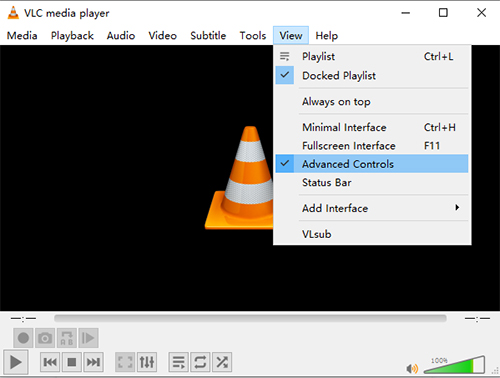Toggle A-B loop button
The width and height of the screenshot is (500, 378).
[x=67, y=338]
